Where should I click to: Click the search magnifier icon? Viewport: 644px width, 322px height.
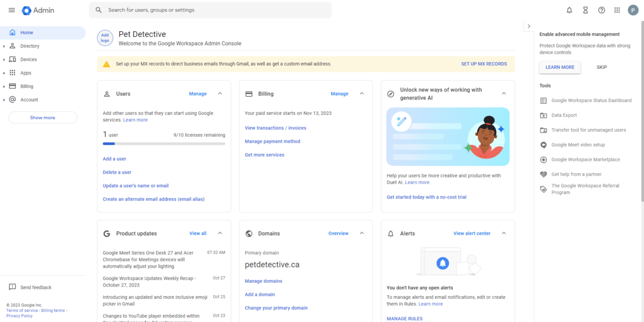coord(98,10)
